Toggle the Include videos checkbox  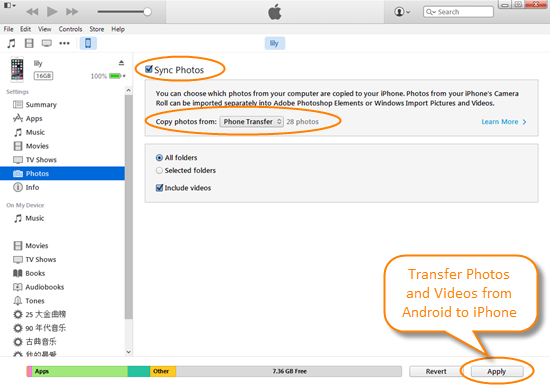pyautogui.click(x=159, y=188)
